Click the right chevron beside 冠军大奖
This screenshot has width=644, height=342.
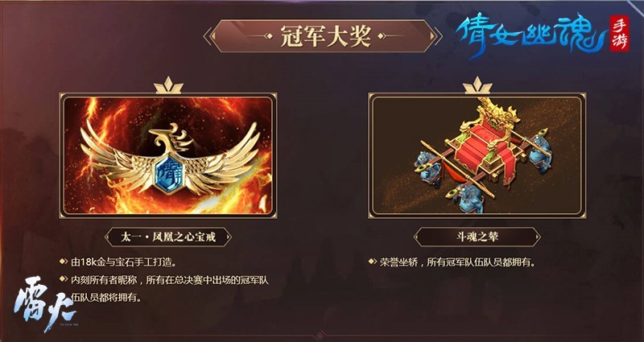438,36
